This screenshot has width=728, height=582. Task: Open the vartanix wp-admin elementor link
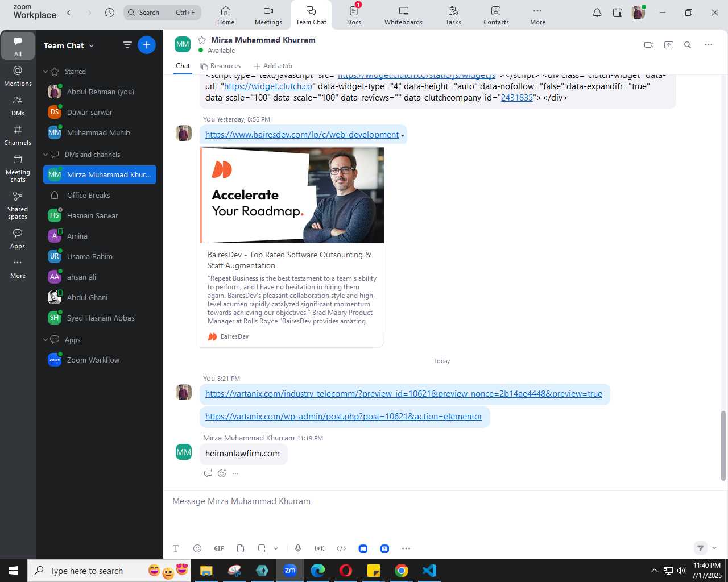tap(344, 417)
